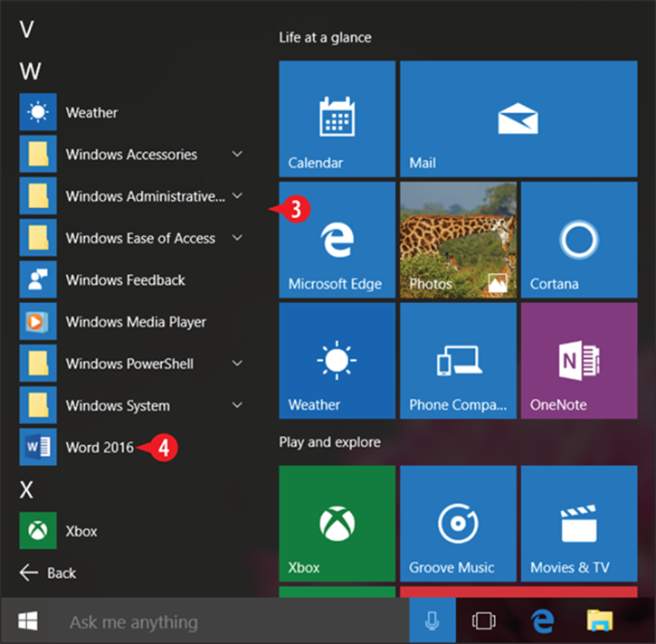Click the letter V group header
656x644 pixels.
[27, 30]
